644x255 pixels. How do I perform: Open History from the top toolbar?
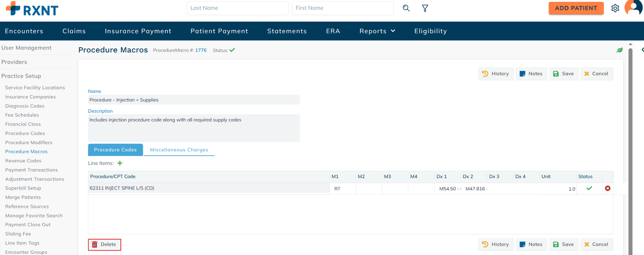(496, 74)
